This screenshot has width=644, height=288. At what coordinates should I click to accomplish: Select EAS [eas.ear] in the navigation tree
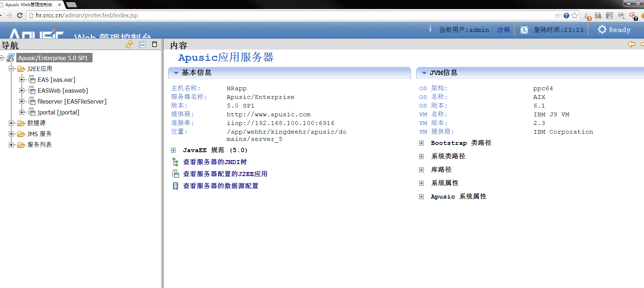pos(57,80)
